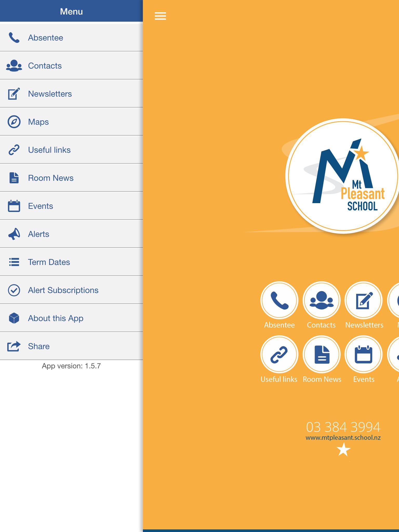Screen dimensions: 399x532
Task: Tap the Absentee label under home icon
Action: pos(280,325)
